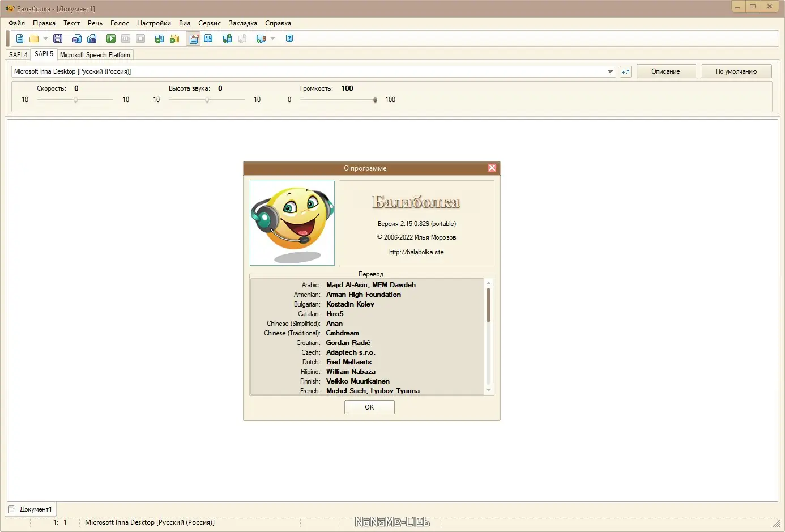Click the translators list scroll down arrow
785x532 pixels.
[488, 390]
